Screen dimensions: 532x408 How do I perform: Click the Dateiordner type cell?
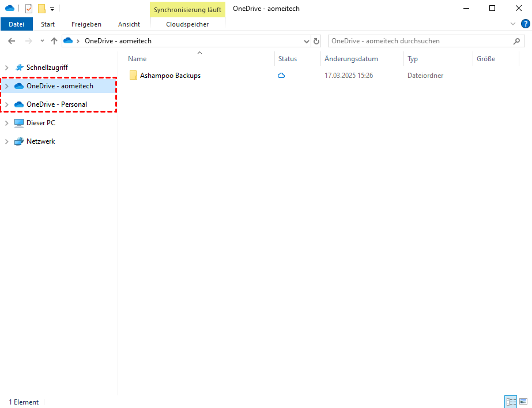pos(425,76)
